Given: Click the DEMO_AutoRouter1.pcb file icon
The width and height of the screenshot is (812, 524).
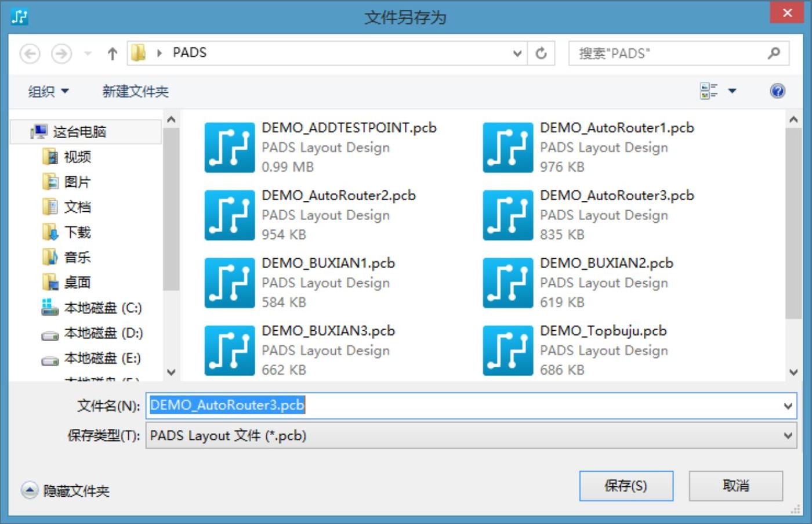Looking at the screenshot, I should (508, 147).
